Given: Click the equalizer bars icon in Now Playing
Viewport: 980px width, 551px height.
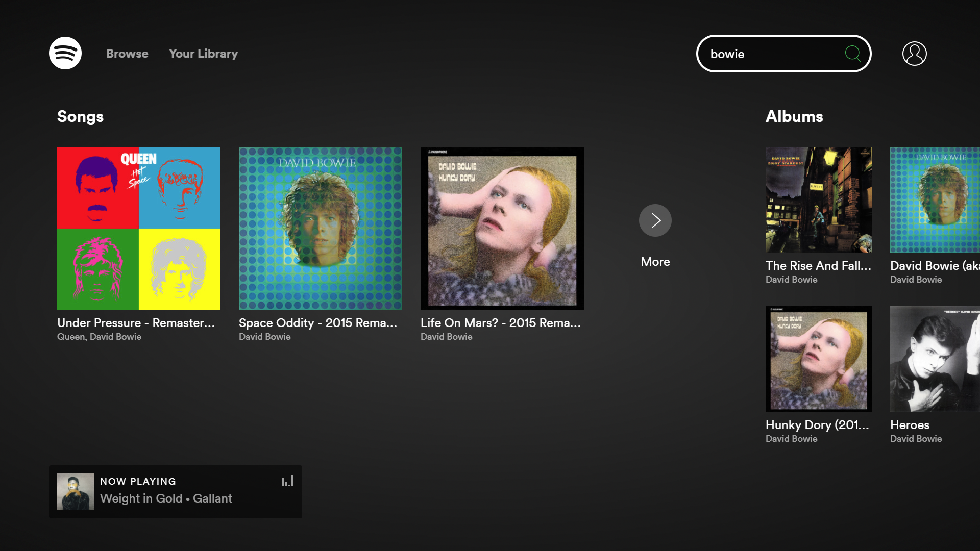Looking at the screenshot, I should click(x=288, y=481).
